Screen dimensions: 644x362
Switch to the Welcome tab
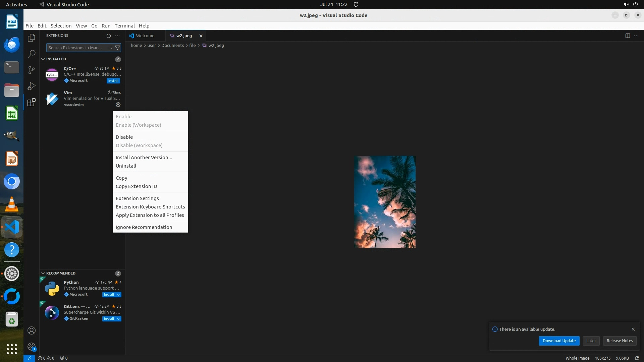click(145, 36)
